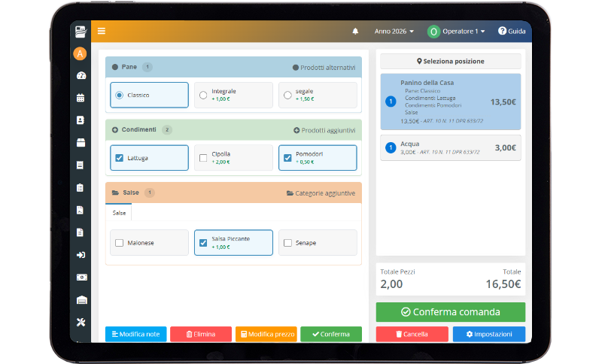602x364 pixels.
Task: Open the notifications bell
Action: pos(355,32)
